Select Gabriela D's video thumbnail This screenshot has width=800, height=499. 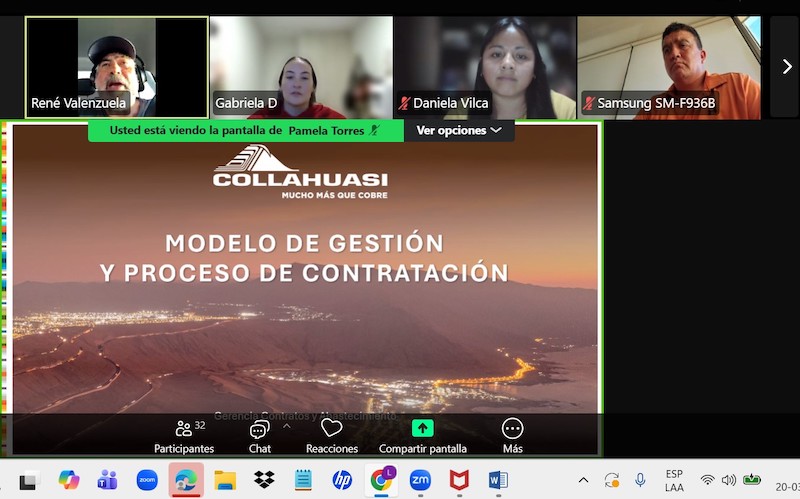point(300,67)
